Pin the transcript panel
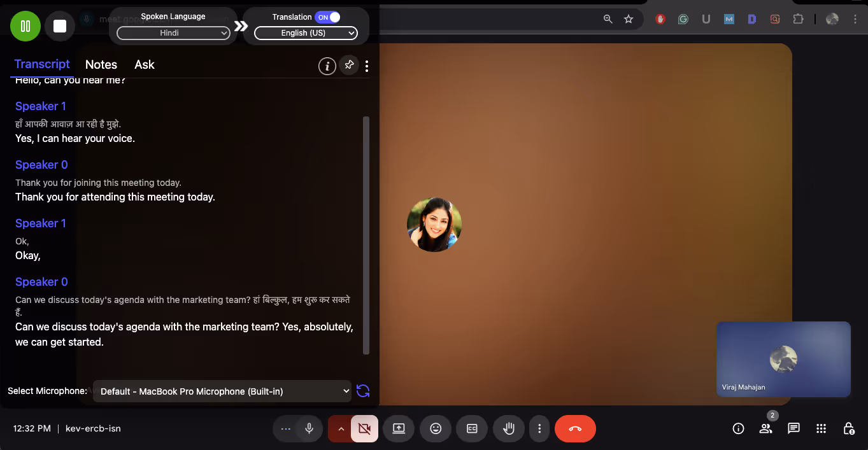This screenshot has height=450, width=868. coord(349,65)
